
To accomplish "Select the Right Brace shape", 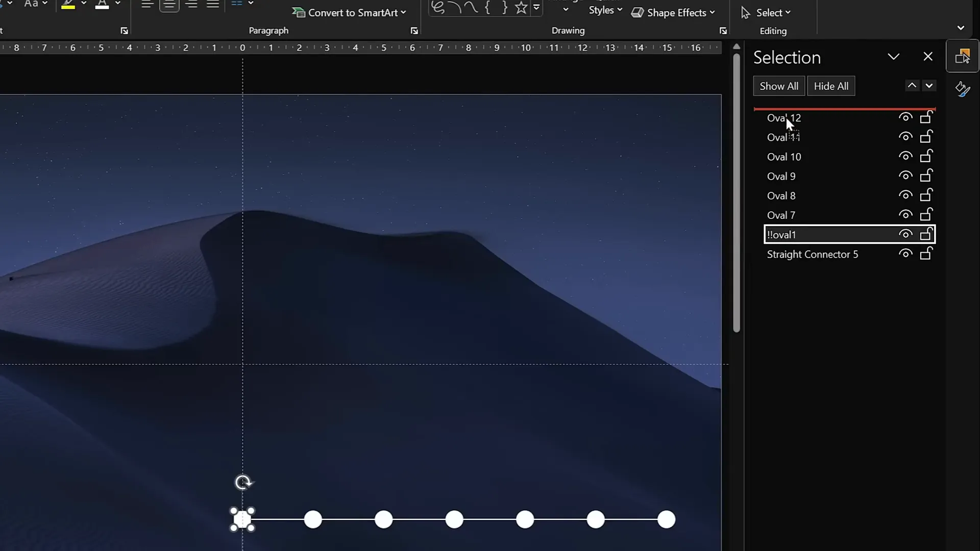I will tap(504, 8).
